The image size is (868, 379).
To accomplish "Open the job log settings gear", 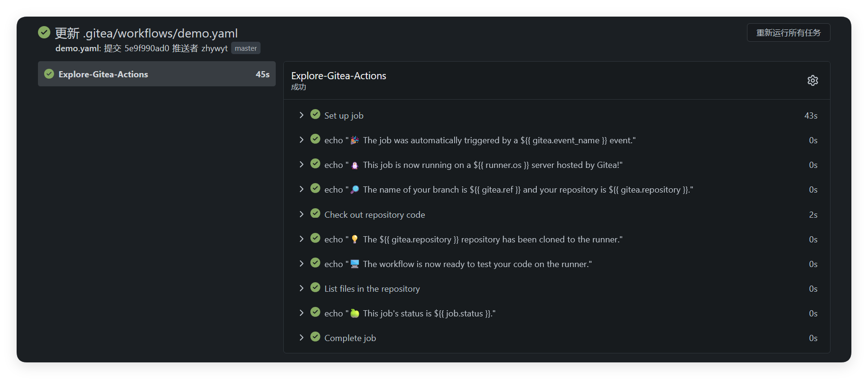I will pos(812,81).
